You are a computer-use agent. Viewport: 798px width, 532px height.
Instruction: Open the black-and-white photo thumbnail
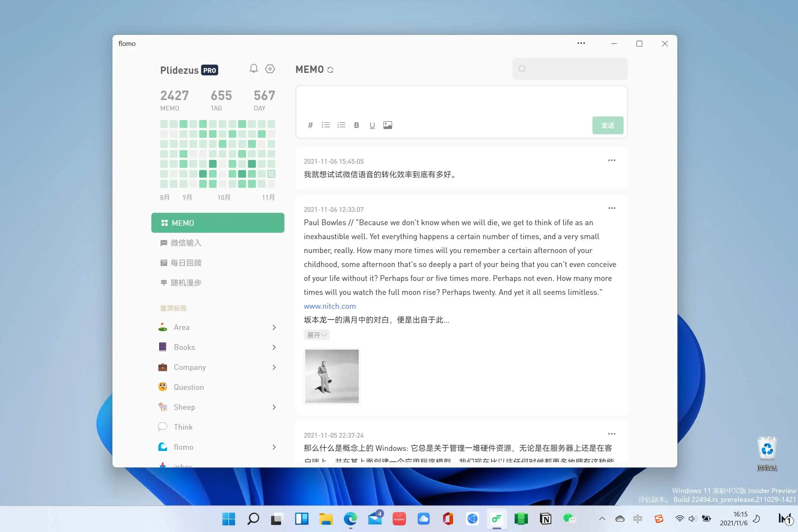(x=332, y=376)
